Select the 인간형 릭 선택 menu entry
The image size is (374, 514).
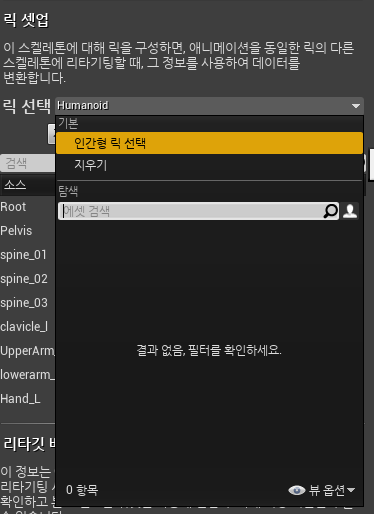tap(209, 143)
